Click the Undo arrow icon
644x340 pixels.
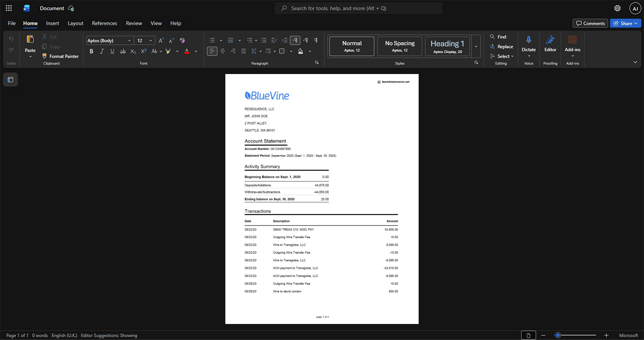(11, 39)
